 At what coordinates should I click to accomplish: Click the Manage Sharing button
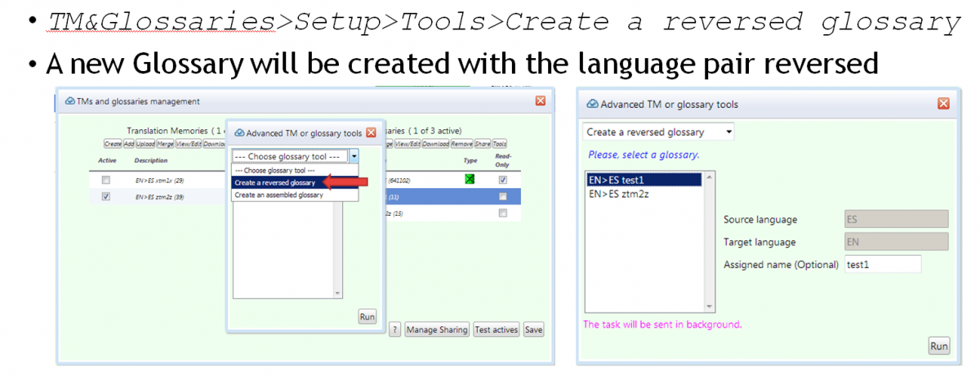pos(437,329)
